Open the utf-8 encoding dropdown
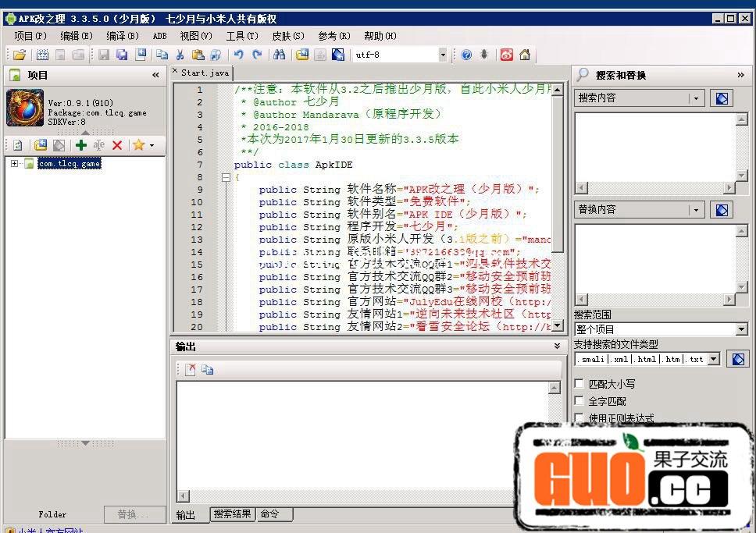The image size is (756, 533). (x=443, y=55)
